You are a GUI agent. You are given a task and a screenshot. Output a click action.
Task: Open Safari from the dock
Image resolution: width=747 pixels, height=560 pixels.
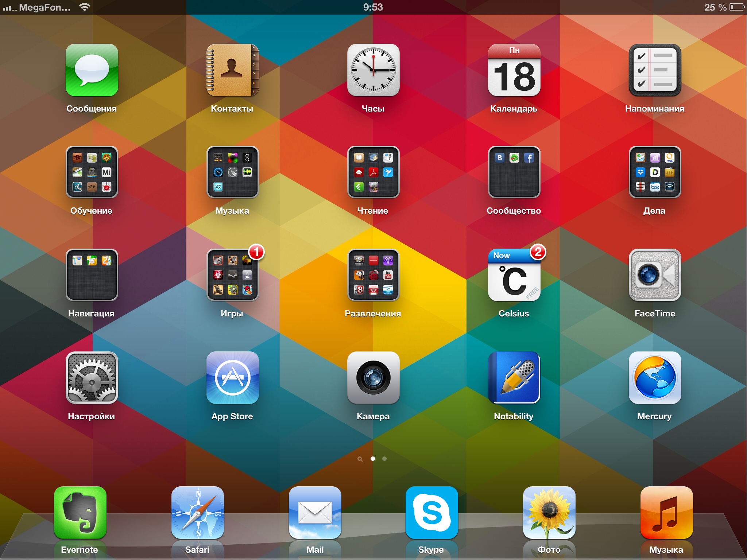[x=198, y=513]
